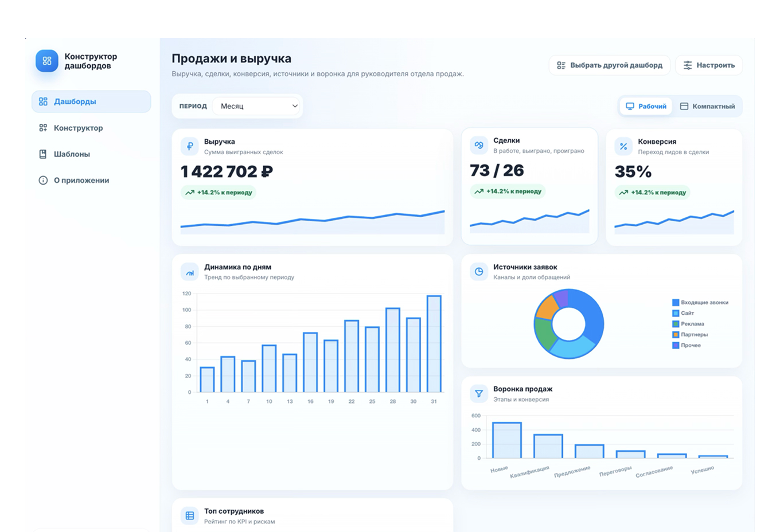Click the Успешно label in funnel chart
This screenshot has width=780, height=532.
[x=703, y=470]
